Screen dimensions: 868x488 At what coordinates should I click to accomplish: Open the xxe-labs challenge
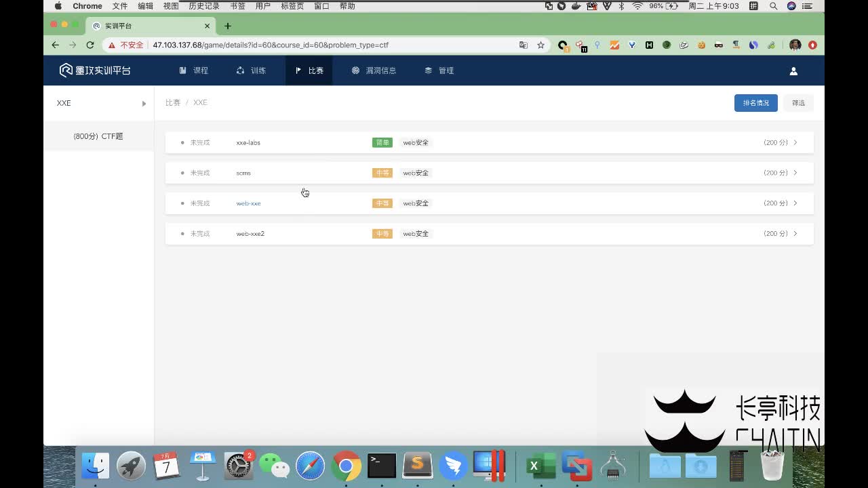(x=248, y=143)
